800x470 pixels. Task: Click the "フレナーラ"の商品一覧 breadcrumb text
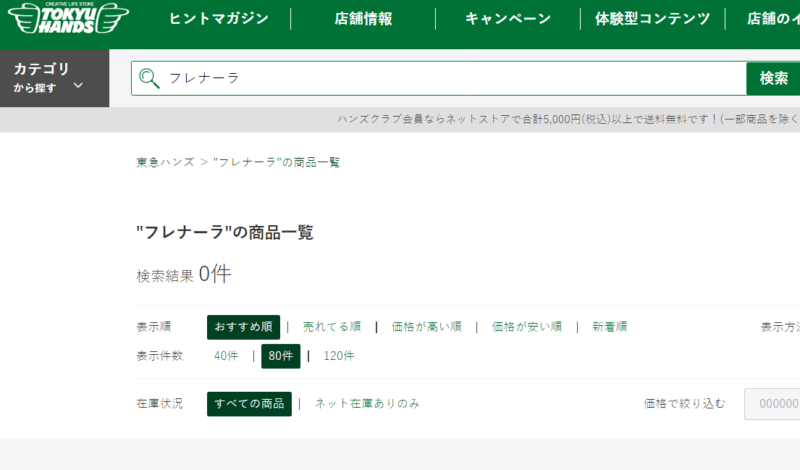(277, 162)
